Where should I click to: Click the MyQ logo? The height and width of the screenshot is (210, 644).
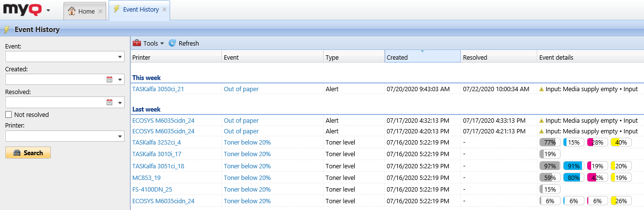point(22,10)
